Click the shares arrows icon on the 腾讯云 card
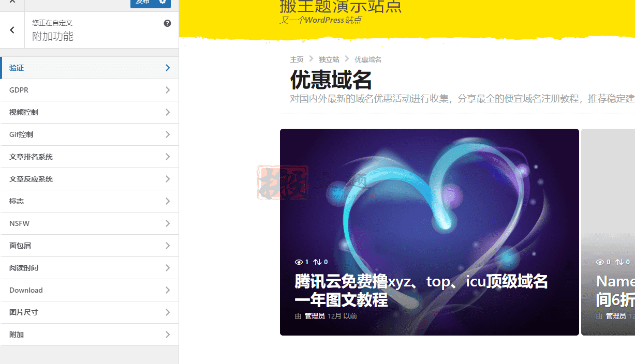 click(317, 262)
